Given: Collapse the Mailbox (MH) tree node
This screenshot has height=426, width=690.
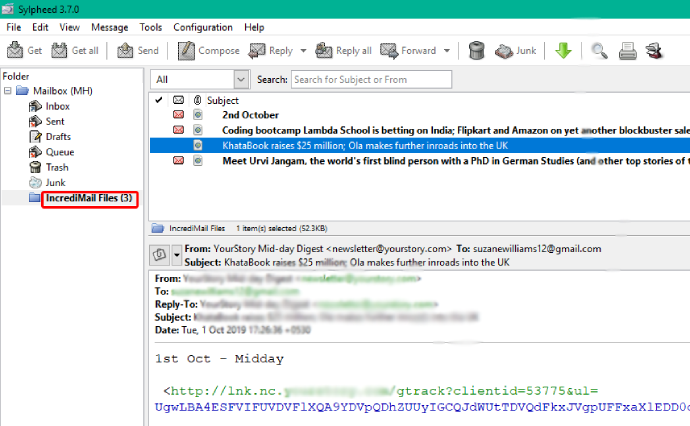Looking at the screenshot, I should click(8, 91).
